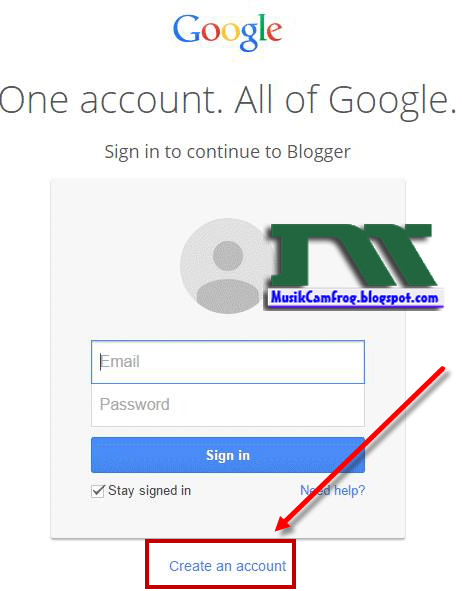Click the One account. All of Google. heading
The width and height of the screenshot is (462, 591).
228,101
